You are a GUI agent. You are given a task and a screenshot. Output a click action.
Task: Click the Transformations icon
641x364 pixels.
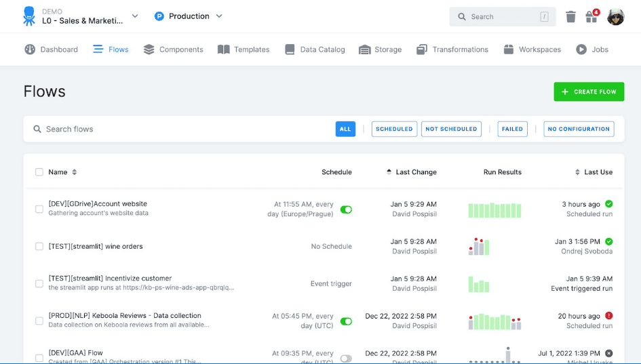pyautogui.click(x=422, y=49)
